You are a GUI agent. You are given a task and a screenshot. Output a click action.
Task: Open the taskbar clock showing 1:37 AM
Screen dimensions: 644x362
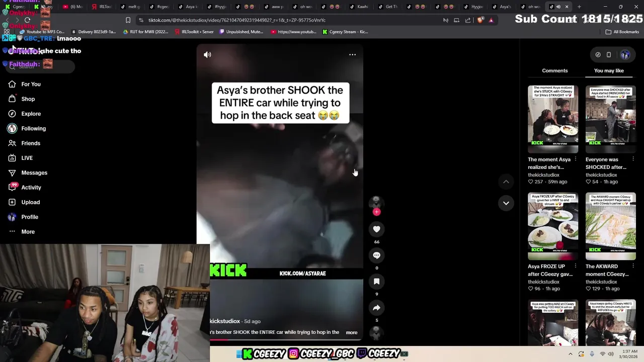(x=629, y=354)
